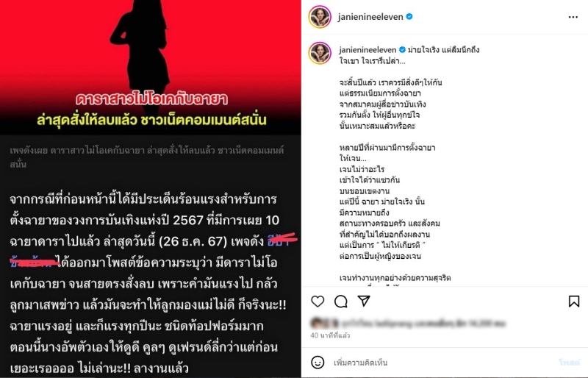Click the yellow headline text on image
The image size is (588, 378).
coord(151,120)
